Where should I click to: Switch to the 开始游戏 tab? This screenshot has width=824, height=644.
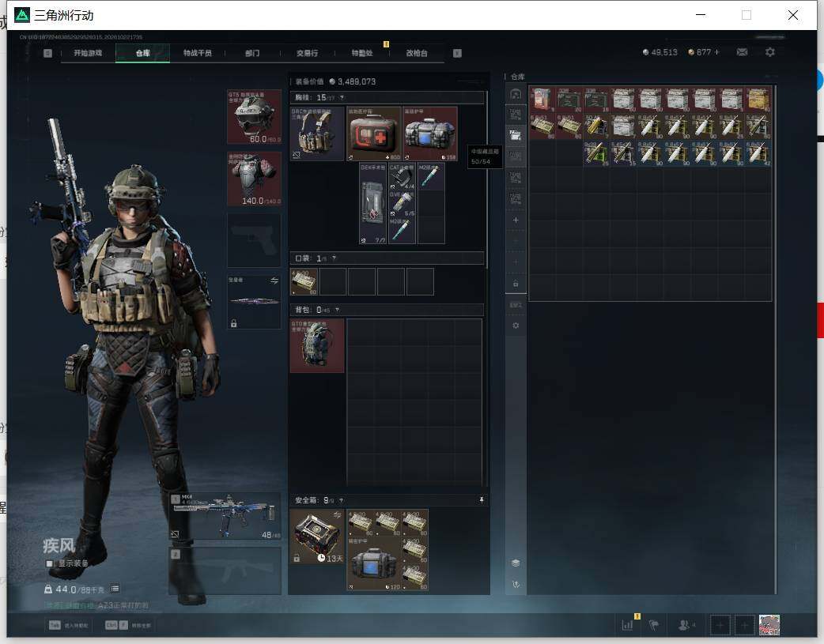click(88, 53)
